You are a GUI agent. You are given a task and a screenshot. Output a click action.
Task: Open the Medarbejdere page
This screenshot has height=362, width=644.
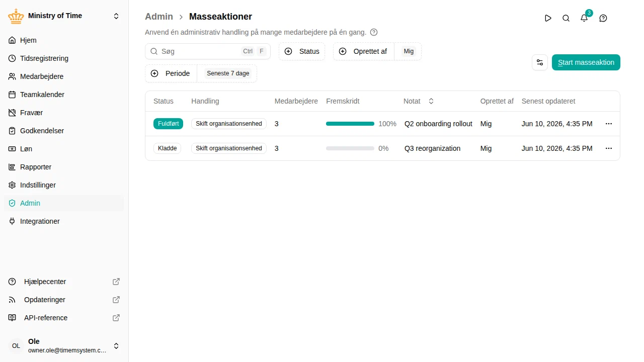point(64,76)
